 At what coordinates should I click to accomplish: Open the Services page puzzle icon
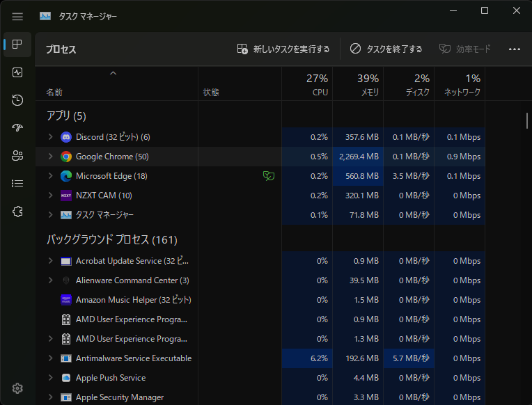(17, 212)
